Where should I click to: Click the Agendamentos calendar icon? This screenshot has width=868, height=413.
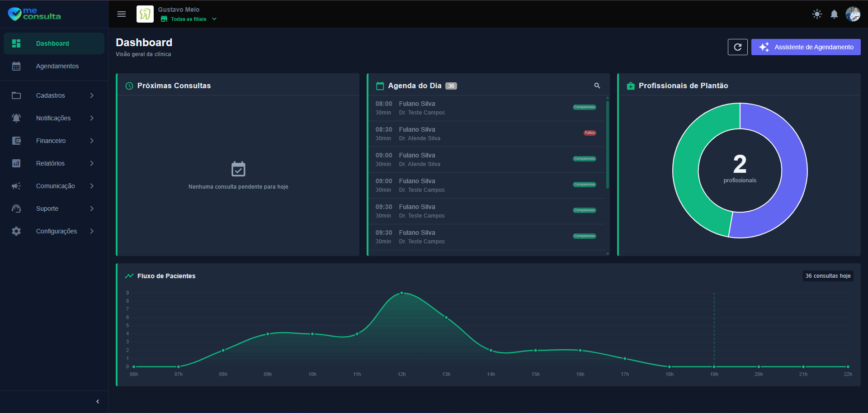pos(16,66)
